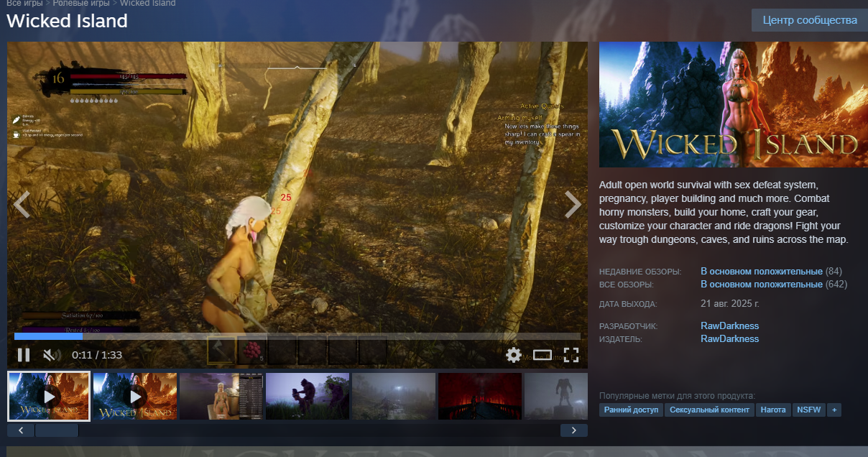Select the Ранний доступ tag
The image size is (868, 457).
coord(631,410)
